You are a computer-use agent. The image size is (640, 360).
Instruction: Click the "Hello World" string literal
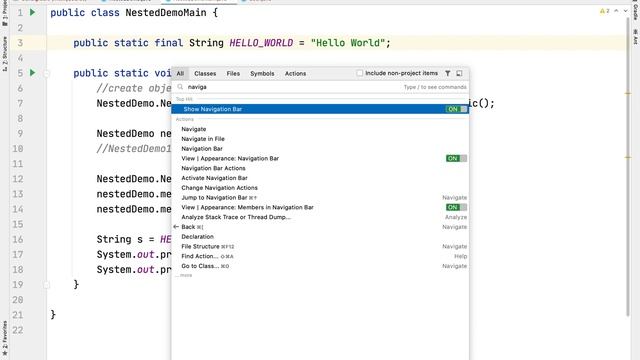(x=348, y=43)
